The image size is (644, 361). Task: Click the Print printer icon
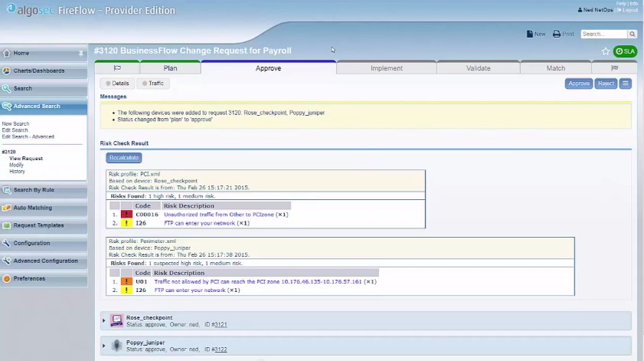pyautogui.click(x=557, y=34)
